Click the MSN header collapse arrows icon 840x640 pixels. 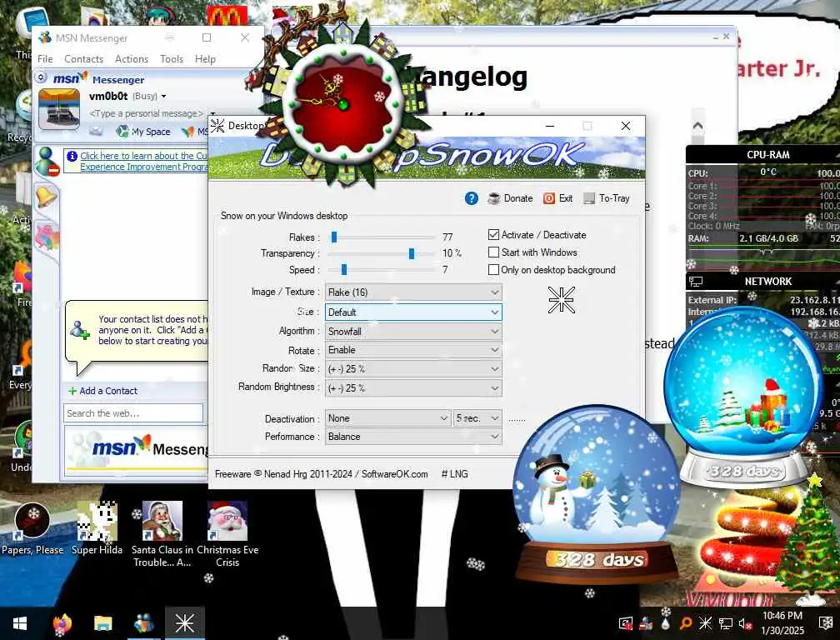(x=41, y=77)
